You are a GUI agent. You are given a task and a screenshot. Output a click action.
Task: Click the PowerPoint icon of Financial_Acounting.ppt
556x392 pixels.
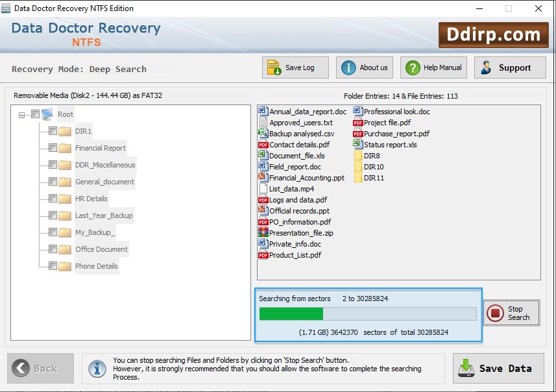click(x=263, y=177)
